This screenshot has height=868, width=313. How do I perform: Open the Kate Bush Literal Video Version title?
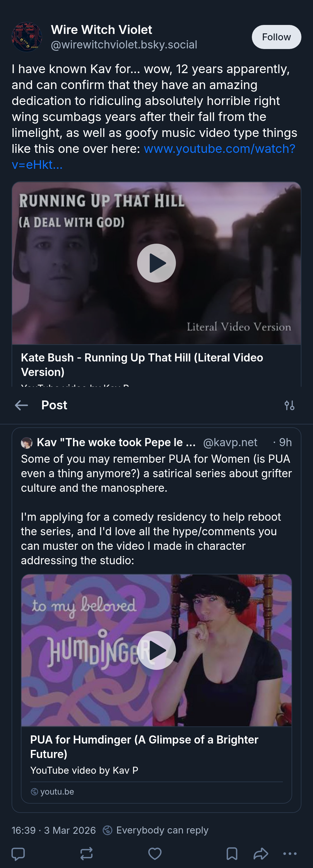point(142,365)
